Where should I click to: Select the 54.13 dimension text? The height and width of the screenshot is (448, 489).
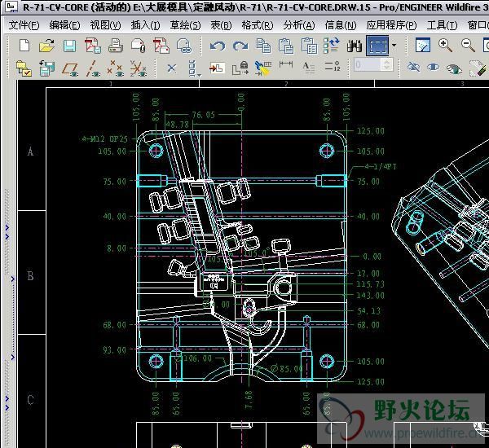point(368,311)
